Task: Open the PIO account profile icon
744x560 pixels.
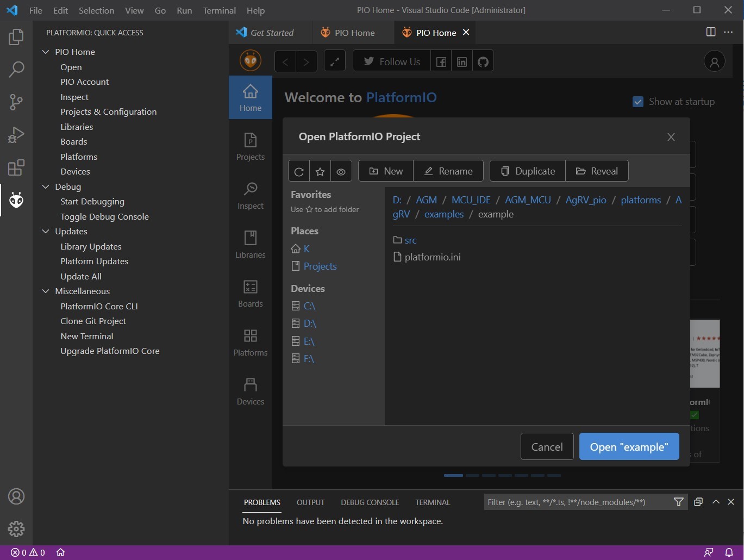Action: (715, 61)
